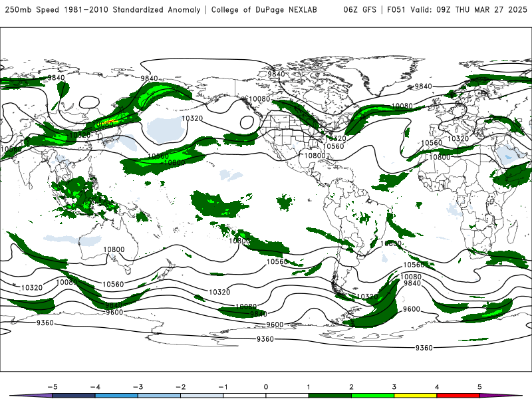Click the 9840 contour label near Greenland's southern tip
Image resolution: width=532 pixels, height=399 pixels.
(x=424, y=86)
